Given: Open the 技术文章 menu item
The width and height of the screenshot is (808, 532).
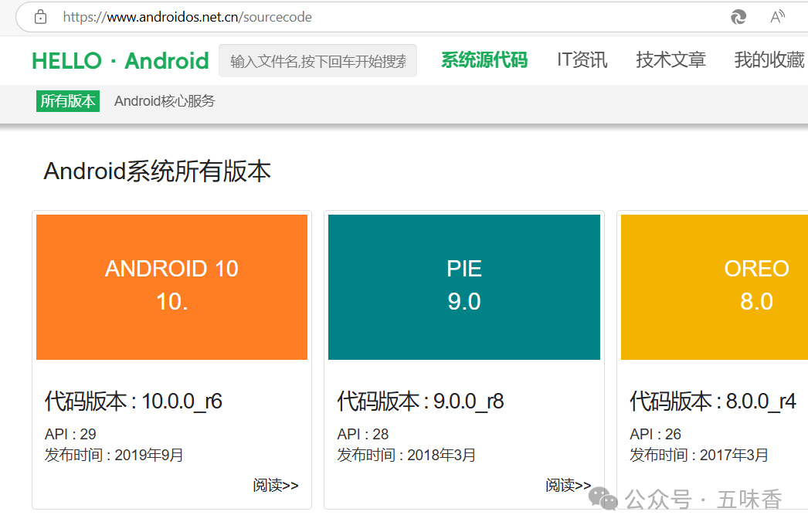Looking at the screenshot, I should pos(671,59).
